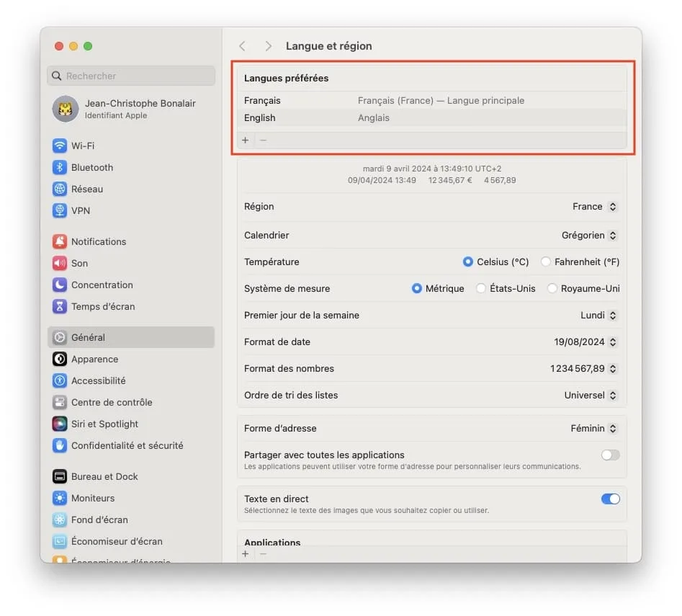
Task: Select English language row
Action: pyautogui.click(x=432, y=118)
